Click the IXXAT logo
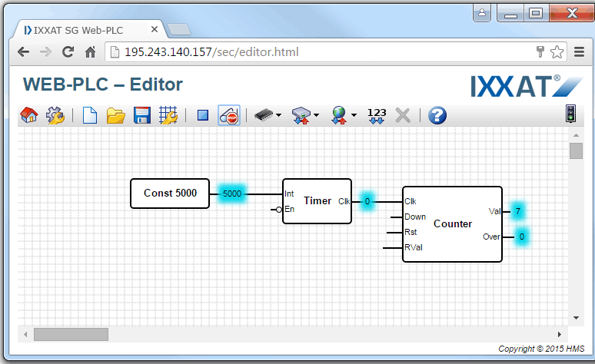595x364 pixels. 527,86
